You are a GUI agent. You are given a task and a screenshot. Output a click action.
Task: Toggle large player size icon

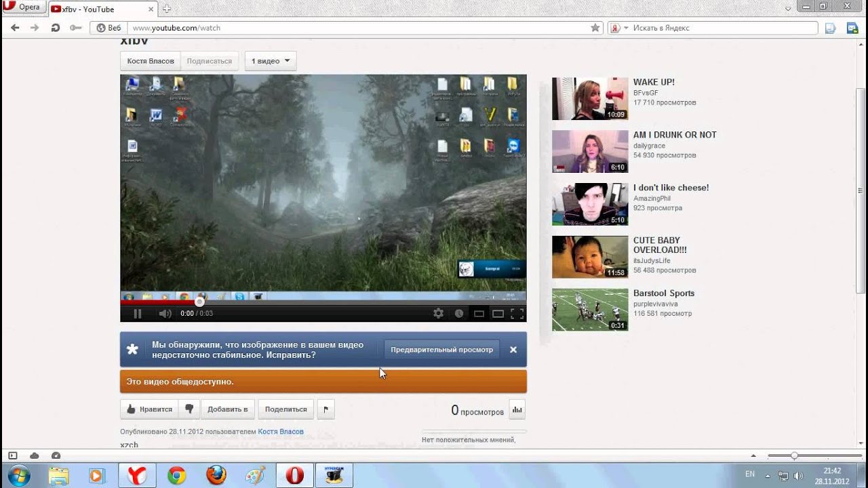pos(498,313)
